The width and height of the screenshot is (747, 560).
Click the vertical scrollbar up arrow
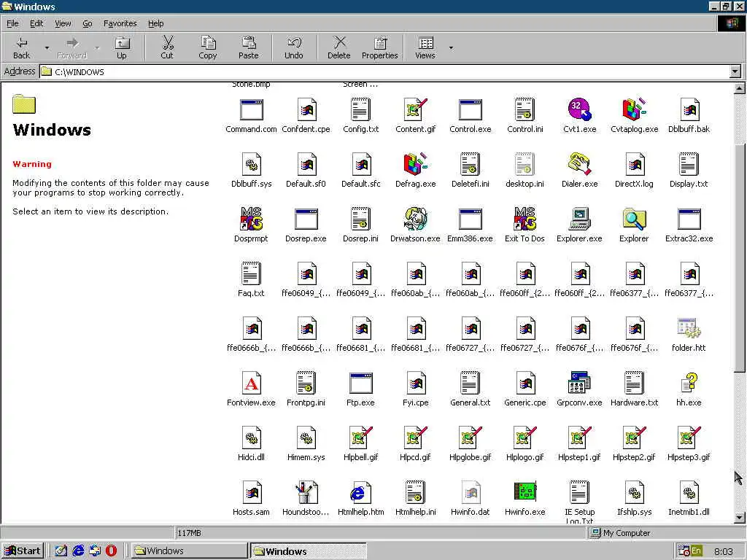740,88
